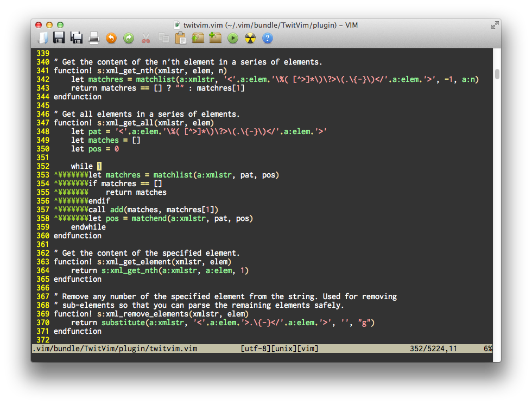Click the green zoom window button
Screen dimensions: 532x405
[60, 25]
